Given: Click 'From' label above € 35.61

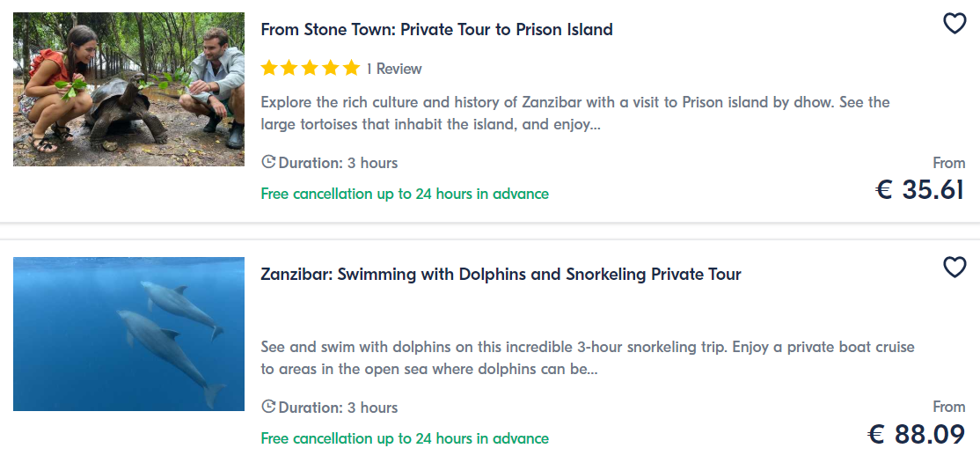Looking at the screenshot, I should (948, 163).
